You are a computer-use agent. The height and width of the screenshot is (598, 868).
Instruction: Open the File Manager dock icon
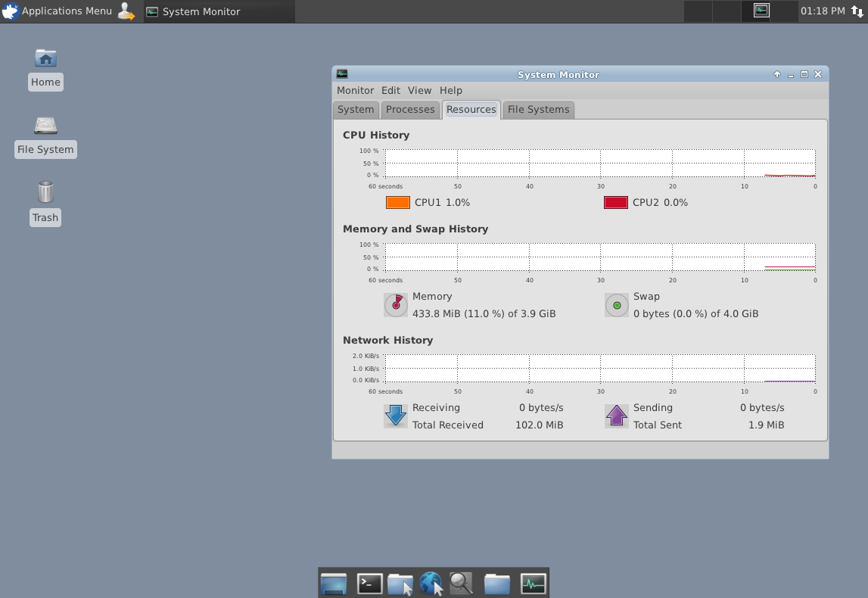click(x=400, y=584)
